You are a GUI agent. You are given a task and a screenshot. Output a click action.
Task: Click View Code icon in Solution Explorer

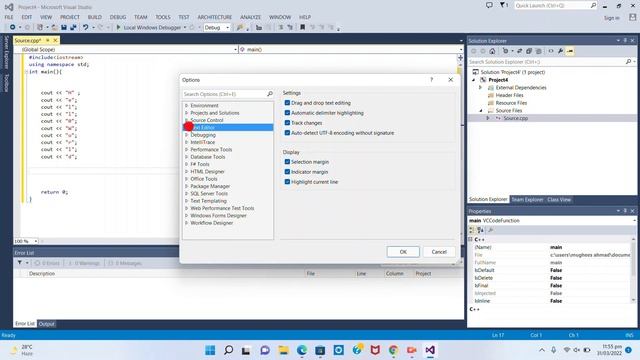551,51
